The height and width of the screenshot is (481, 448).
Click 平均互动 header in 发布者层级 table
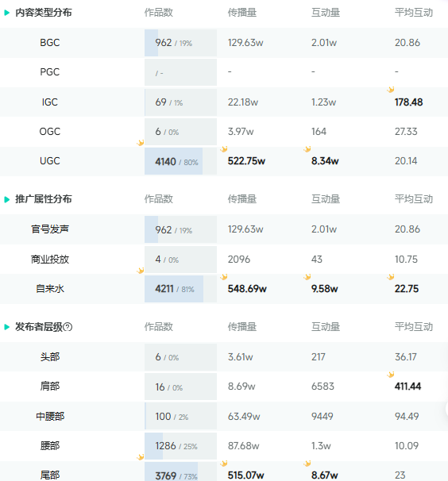point(414,327)
